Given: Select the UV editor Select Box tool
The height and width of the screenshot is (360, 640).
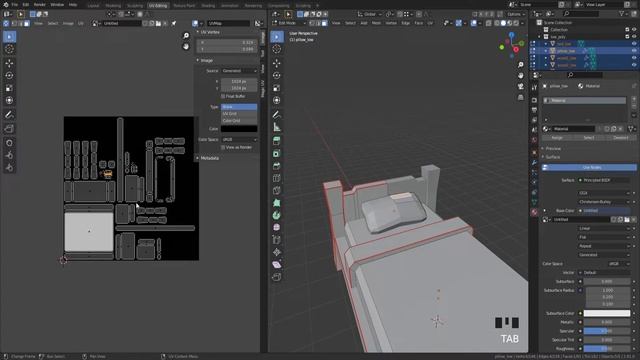Looking at the screenshot, I should click(9, 37).
